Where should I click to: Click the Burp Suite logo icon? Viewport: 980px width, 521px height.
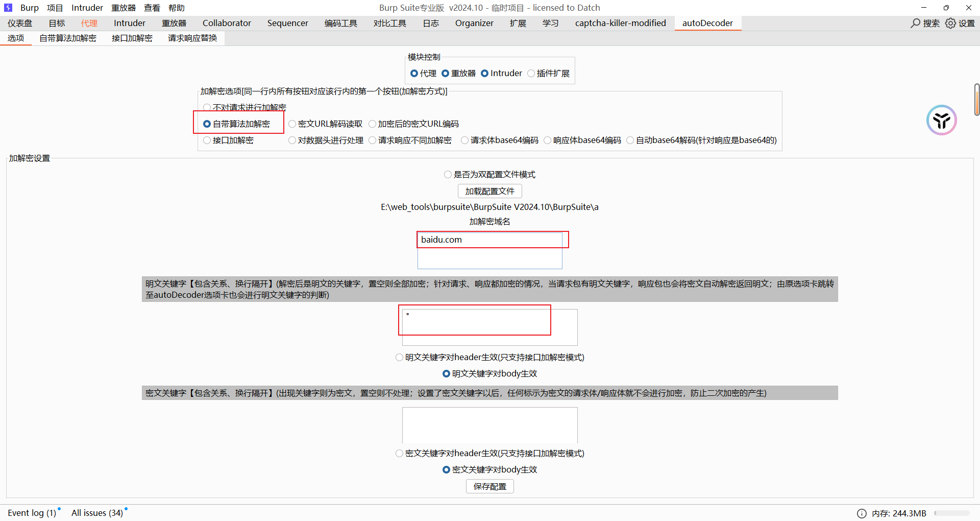pos(8,8)
